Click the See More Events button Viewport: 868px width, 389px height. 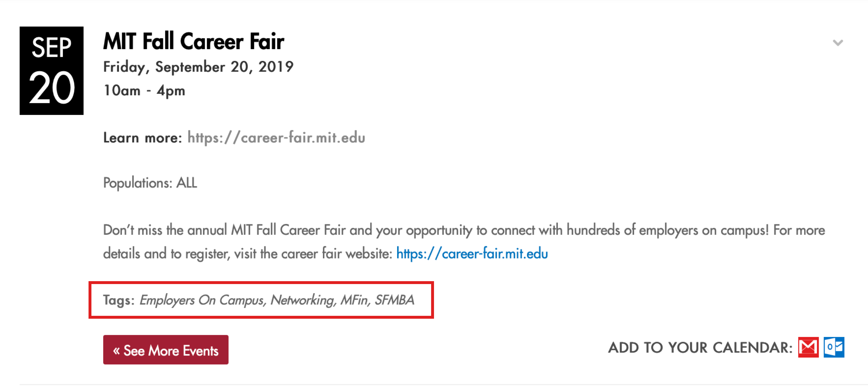pos(166,350)
